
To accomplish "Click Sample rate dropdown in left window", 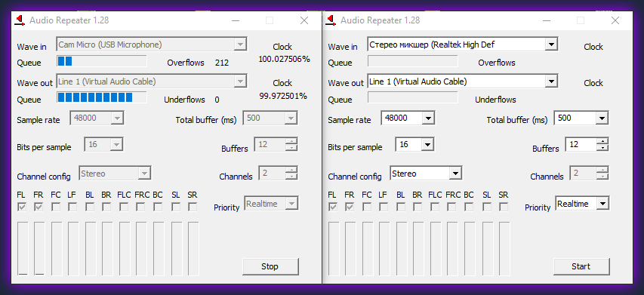I will [x=97, y=118].
